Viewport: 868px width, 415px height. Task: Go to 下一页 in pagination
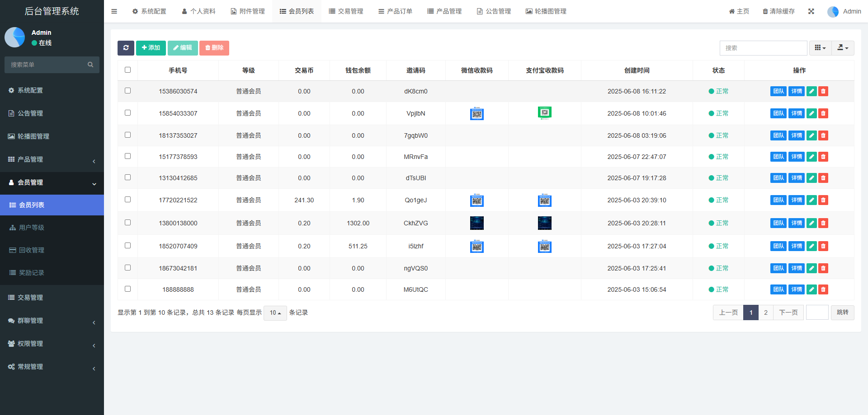point(788,312)
